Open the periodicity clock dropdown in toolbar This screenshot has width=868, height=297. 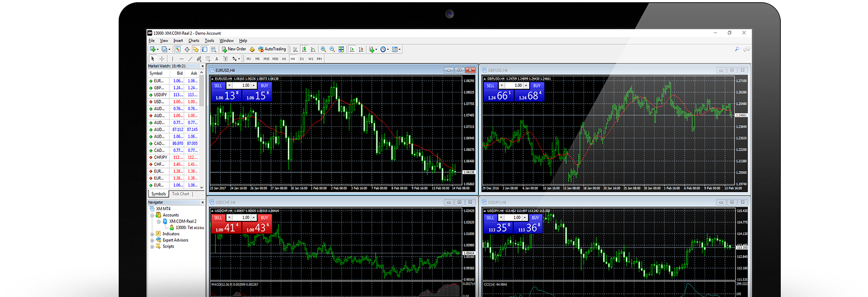point(384,49)
